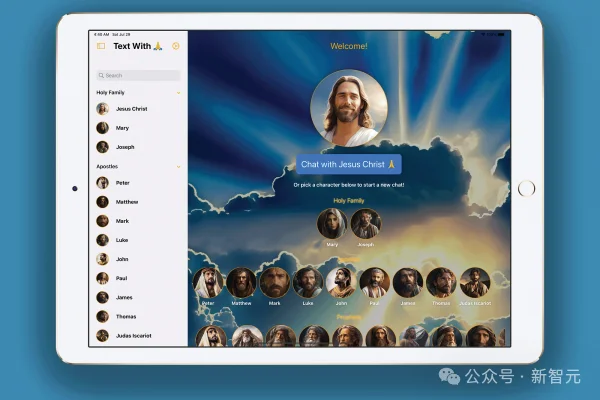Collapse the Apostles section chevron
The width and height of the screenshot is (600, 400).
pyautogui.click(x=178, y=166)
